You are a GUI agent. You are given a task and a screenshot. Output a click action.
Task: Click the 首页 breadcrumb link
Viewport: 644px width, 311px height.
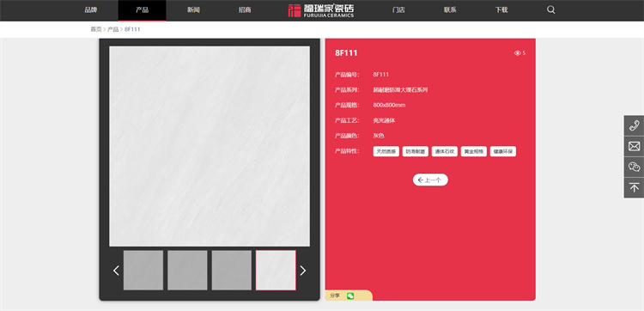[95, 29]
